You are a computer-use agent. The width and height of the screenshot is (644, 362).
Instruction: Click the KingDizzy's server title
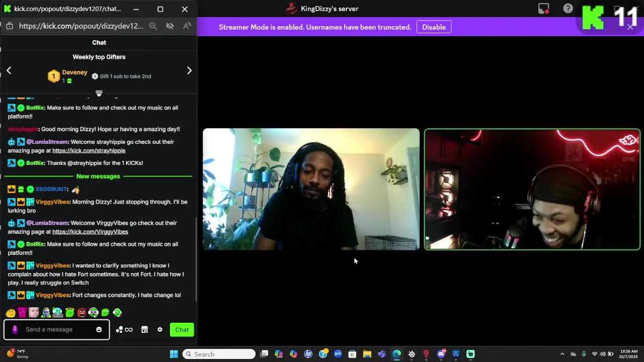[330, 9]
